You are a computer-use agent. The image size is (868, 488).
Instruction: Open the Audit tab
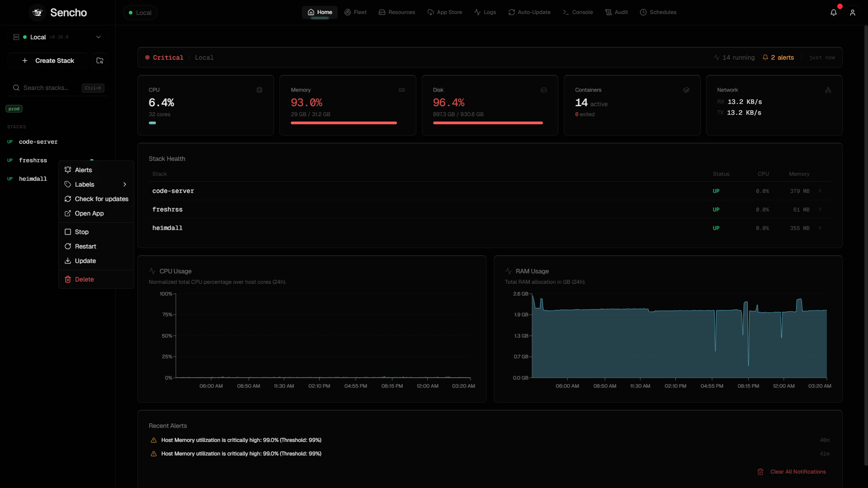pos(617,12)
